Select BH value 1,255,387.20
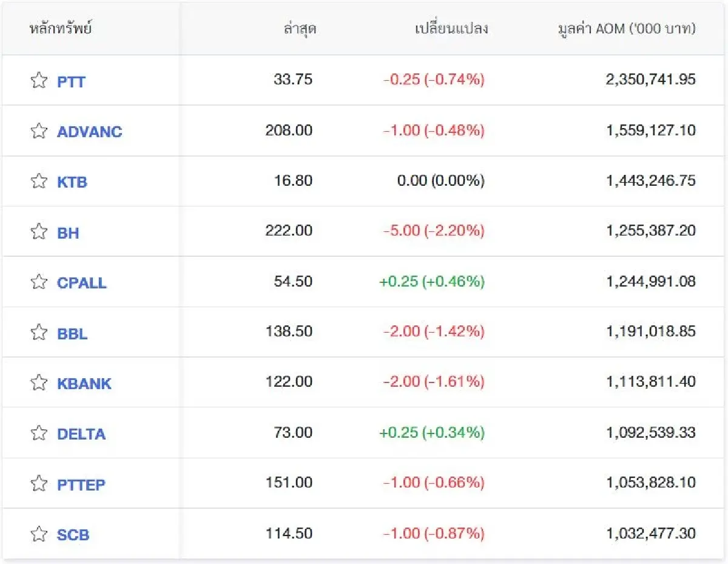Viewport: 728px width, 564px height. click(x=651, y=231)
